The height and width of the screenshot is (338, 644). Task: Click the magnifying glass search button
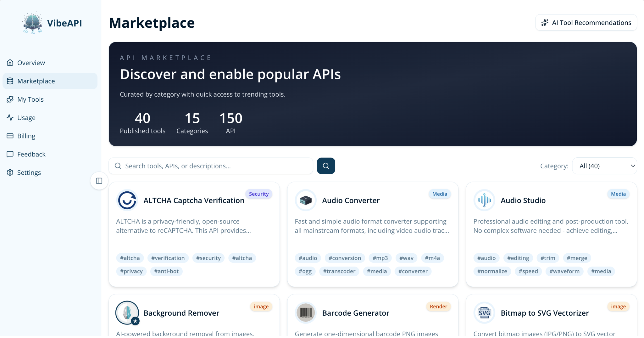[326, 166]
